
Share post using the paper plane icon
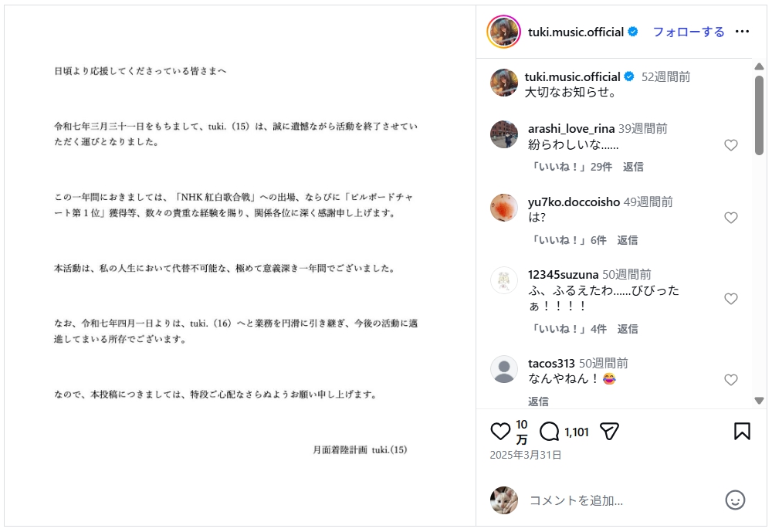click(x=610, y=432)
